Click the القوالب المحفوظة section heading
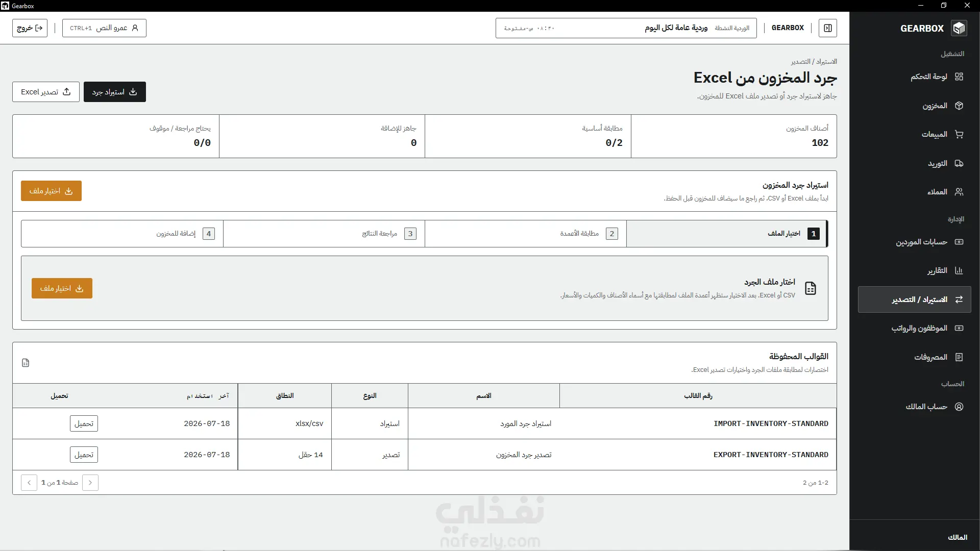Viewport: 980px width, 551px height. [799, 356]
